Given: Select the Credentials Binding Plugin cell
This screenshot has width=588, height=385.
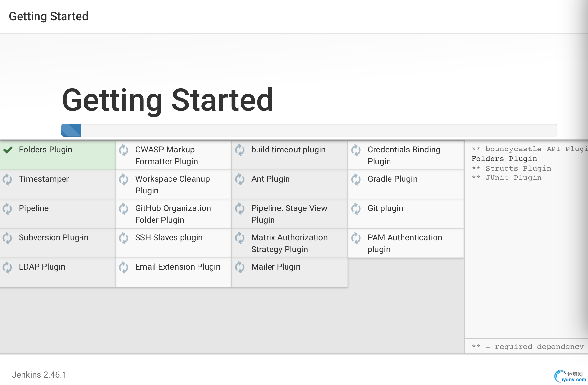Looking at the screenshot, I should coord(406,155).
